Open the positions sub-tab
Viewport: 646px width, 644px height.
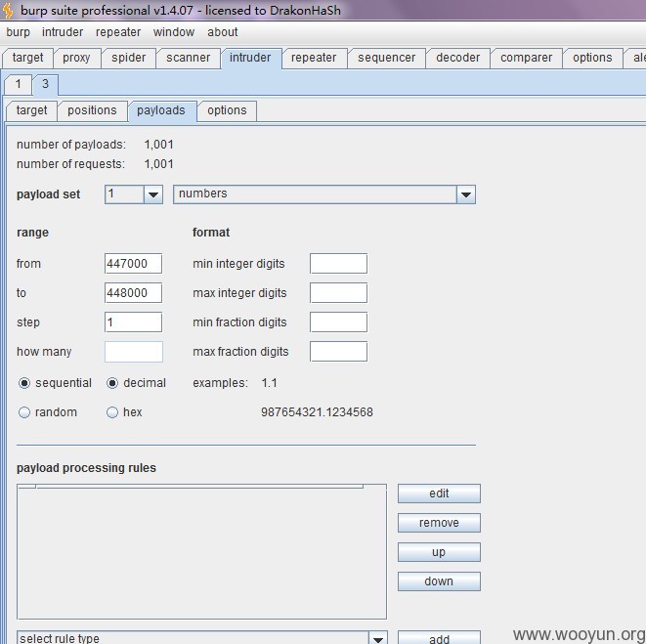click(92, 110)
